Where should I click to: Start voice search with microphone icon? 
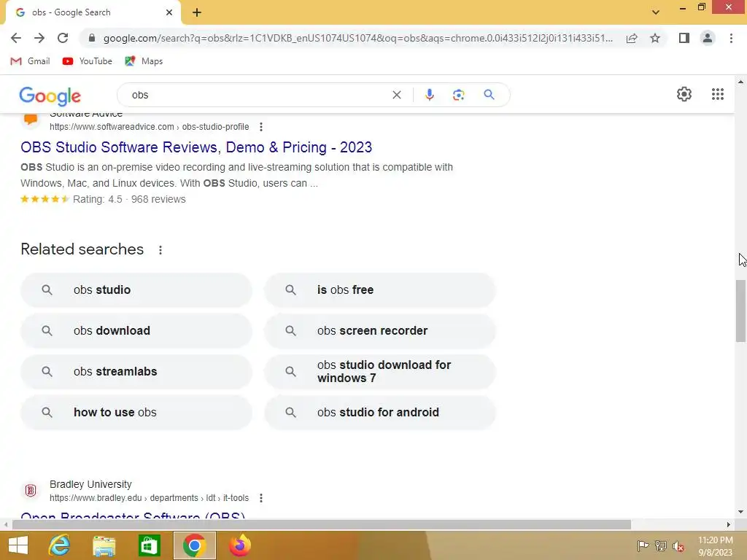point(429,95)
